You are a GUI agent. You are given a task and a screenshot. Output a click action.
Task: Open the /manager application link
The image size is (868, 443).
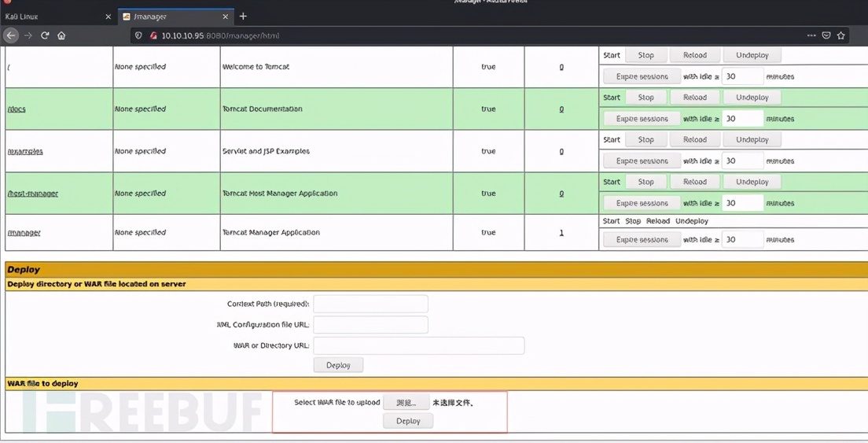tap(24, 233)
